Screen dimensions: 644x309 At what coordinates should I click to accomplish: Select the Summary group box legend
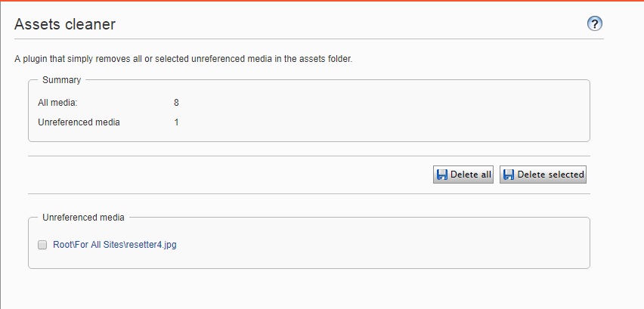tap(62, 79)
